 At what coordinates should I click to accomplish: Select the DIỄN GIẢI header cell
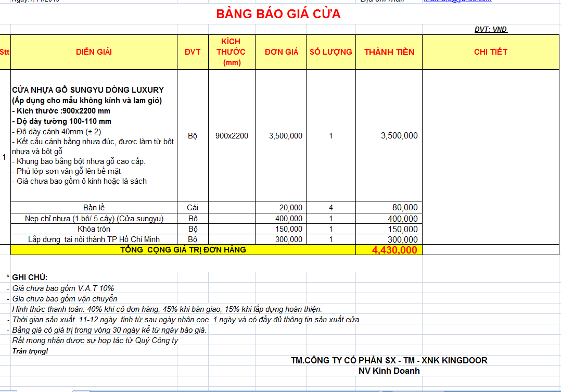point(94,52)
